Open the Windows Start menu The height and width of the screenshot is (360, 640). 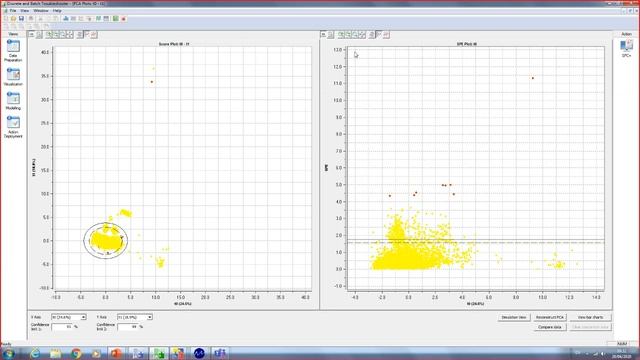tap(9, 353)
